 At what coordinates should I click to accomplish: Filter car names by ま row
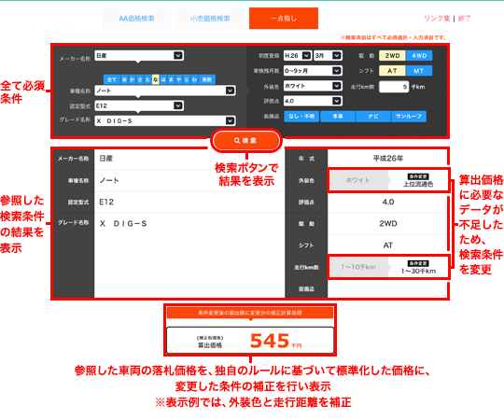tap(171, 79)
